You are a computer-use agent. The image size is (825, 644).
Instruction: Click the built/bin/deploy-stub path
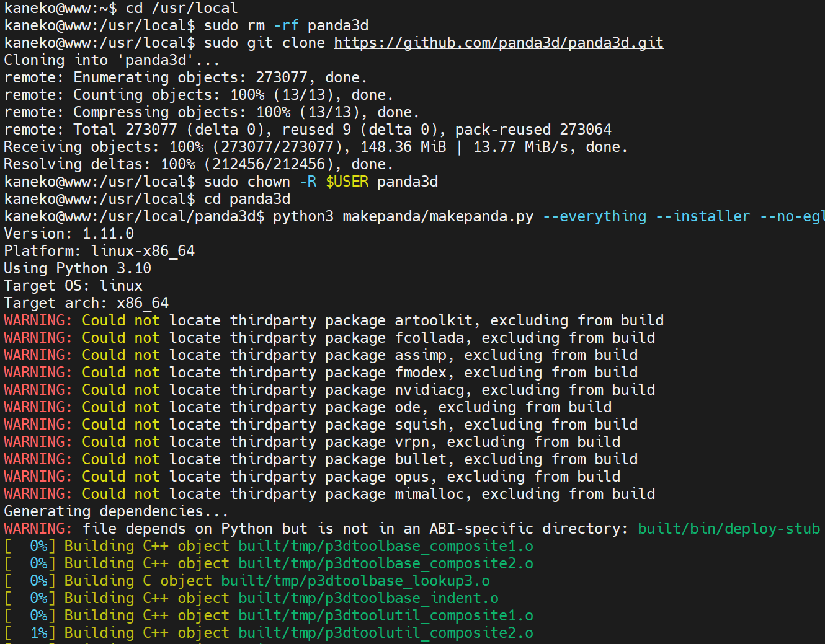729,529
